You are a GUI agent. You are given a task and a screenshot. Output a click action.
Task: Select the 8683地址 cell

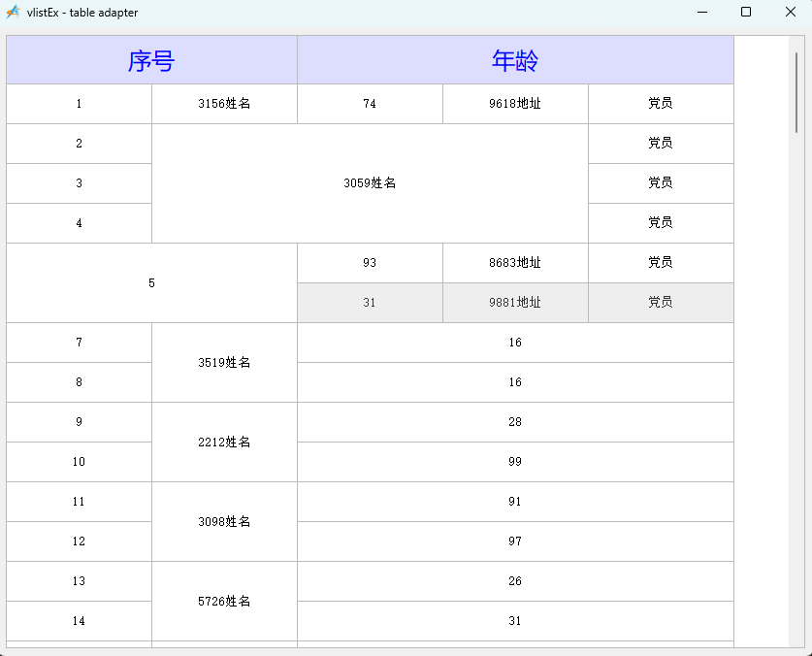pyautogui.click(x=515, y=263)
